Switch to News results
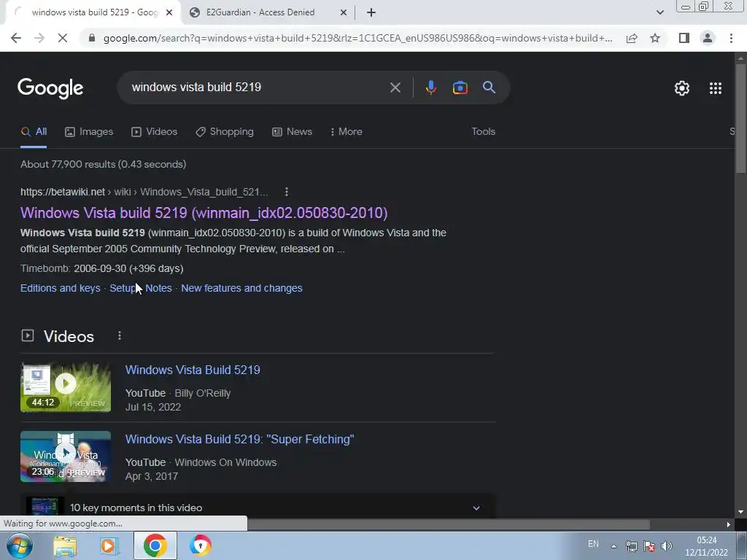 click(292, 132)
